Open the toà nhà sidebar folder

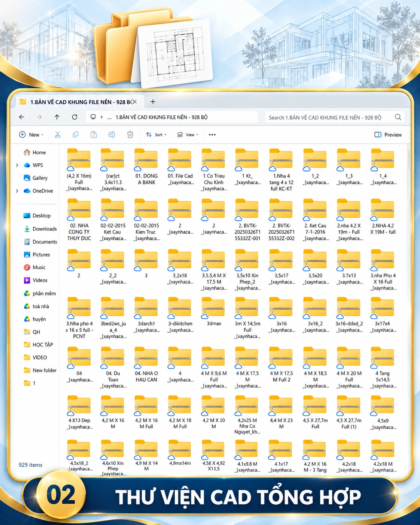36,306
